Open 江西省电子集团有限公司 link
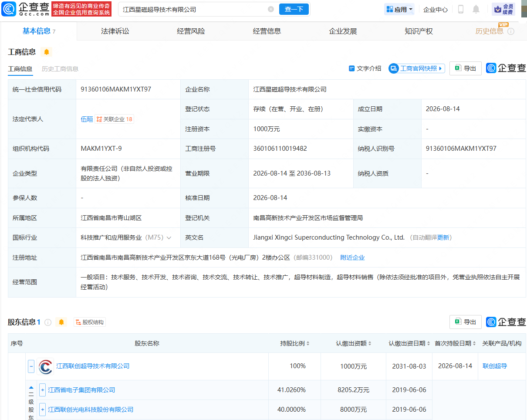 click(81, 390)
